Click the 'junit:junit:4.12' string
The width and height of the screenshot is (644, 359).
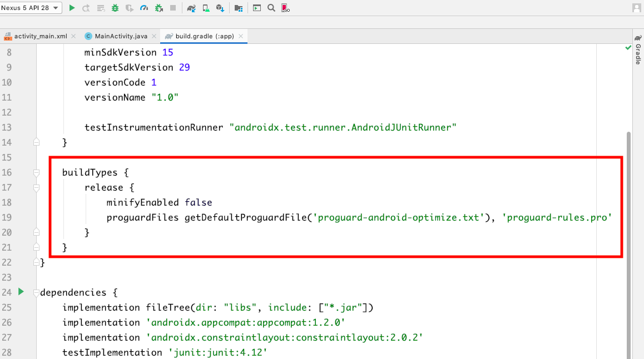coord(218,352)
